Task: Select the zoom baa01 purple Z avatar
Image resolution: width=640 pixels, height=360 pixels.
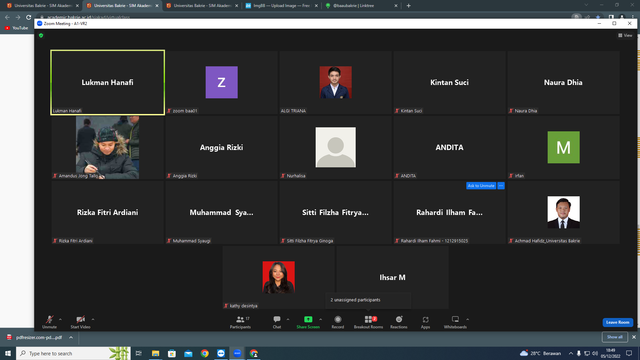Action: coord(222,82)
